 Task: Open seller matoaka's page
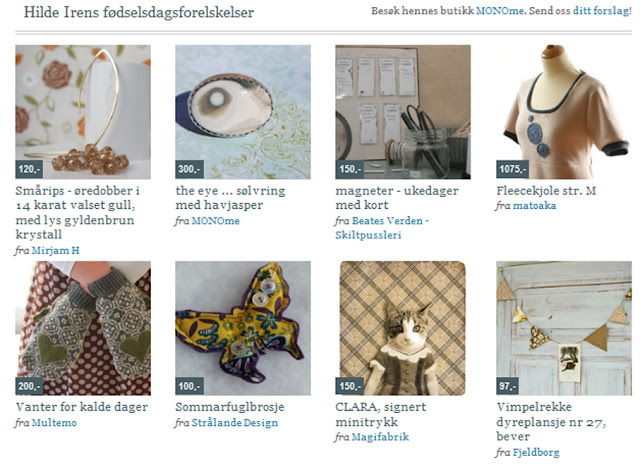click(x=534, y=205)
